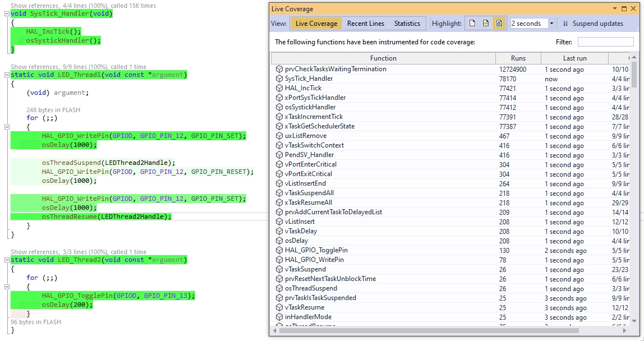This screenshot has width=644, height=341.
Task: Select the osDelay function row
Action: [450, 241]
